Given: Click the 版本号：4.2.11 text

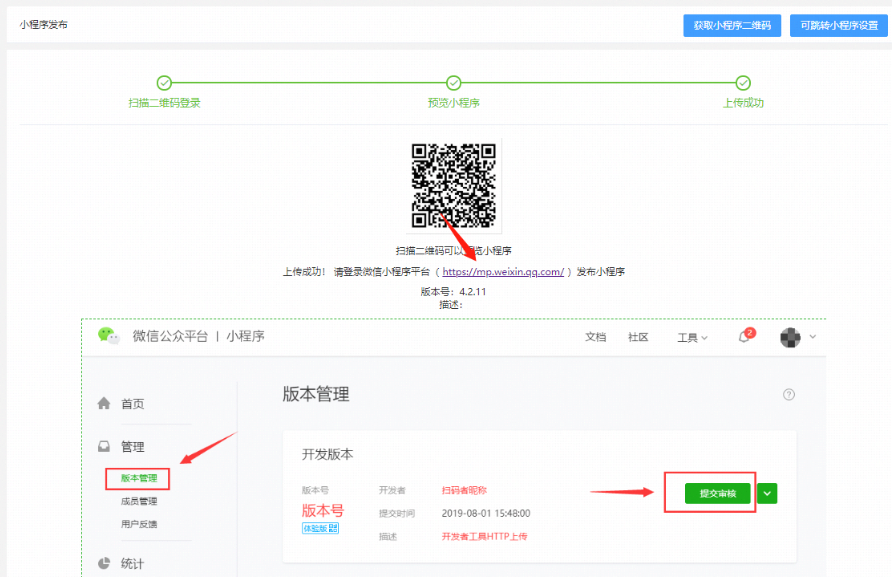Looking at the screenshot, I should (453, 292).
